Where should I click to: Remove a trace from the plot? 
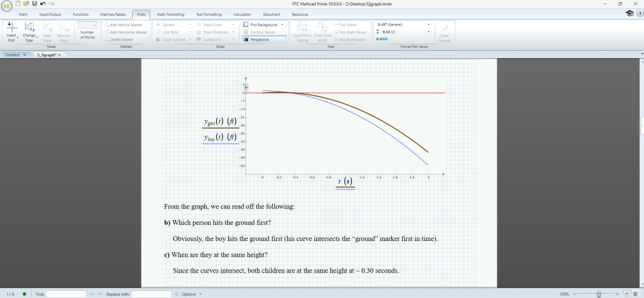tap(64, 32)
